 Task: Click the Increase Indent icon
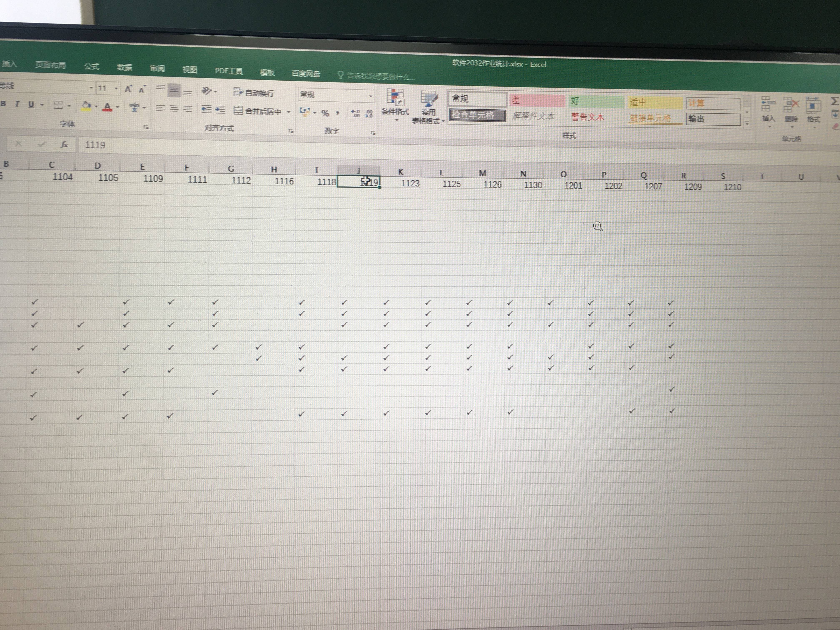220,110
